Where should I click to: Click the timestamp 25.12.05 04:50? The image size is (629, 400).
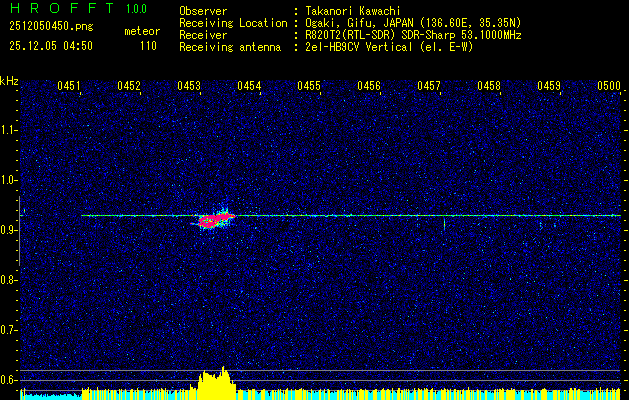pyautogui.click(x=51, y=46)
